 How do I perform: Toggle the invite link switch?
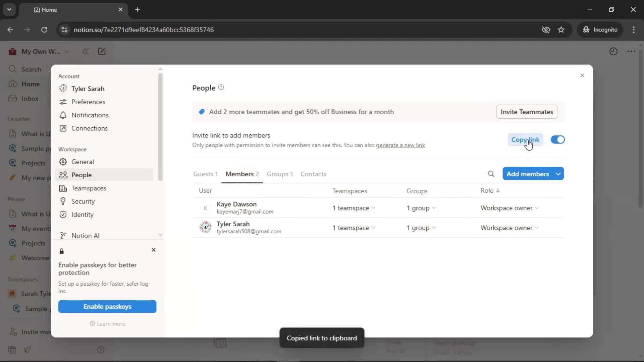[557, 139]
